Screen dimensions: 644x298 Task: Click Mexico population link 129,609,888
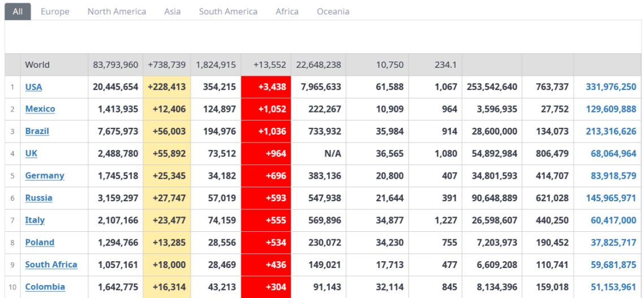coord(611,109)
